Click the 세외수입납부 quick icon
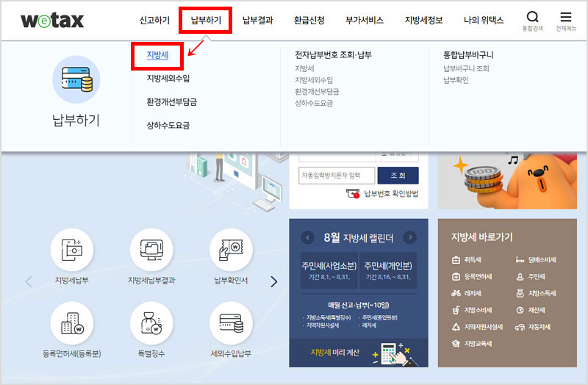588x385 pixels. tap(231, 323)
